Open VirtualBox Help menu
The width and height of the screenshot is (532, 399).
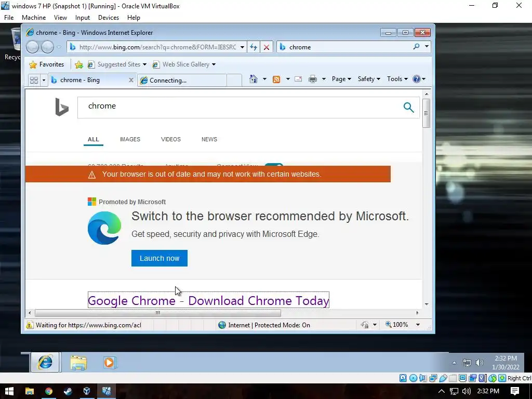[134, 18]
